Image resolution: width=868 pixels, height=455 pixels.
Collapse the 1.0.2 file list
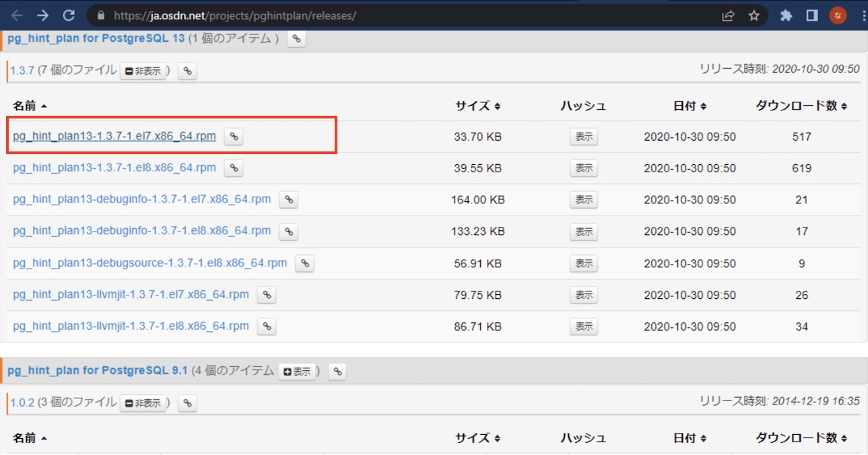[x=143, y=404]
